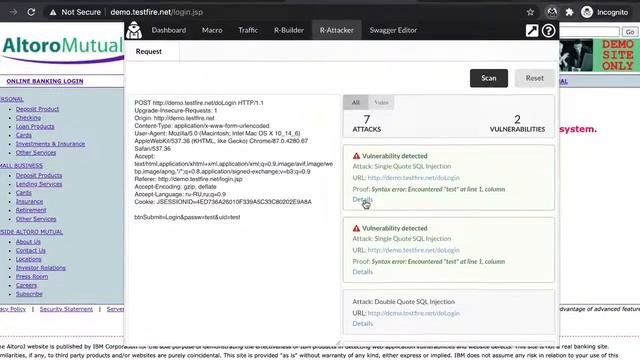Click the POST body line btnSubmit=Login&passw=test&uid=test

(x=187, y=217)
